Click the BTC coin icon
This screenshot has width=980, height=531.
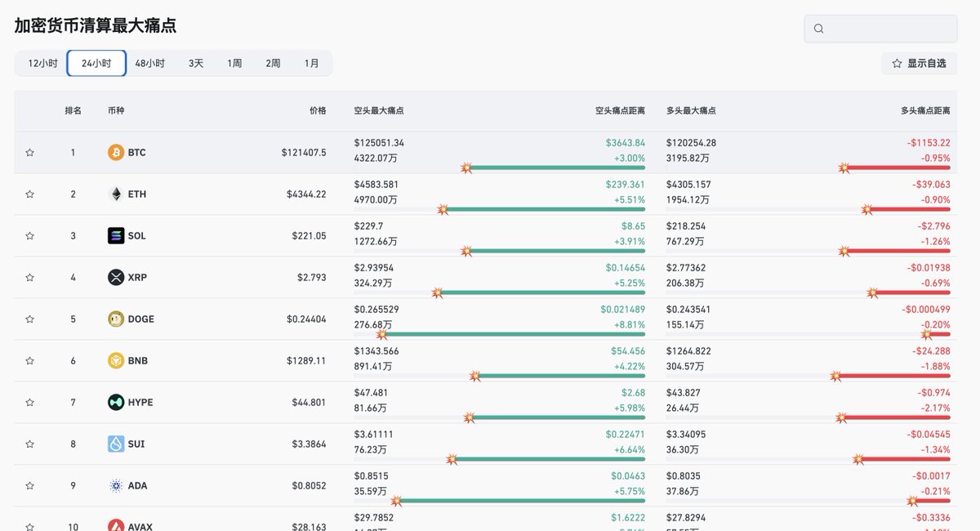click(116, 153)
